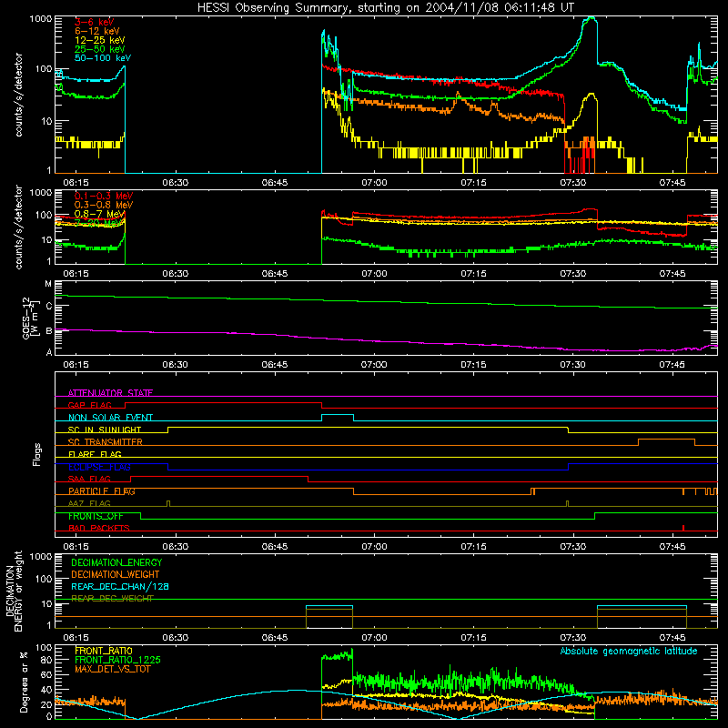Click the HESSI Observing Summary title
Viewport: 728px width, 728px height.
click(385, 8)
